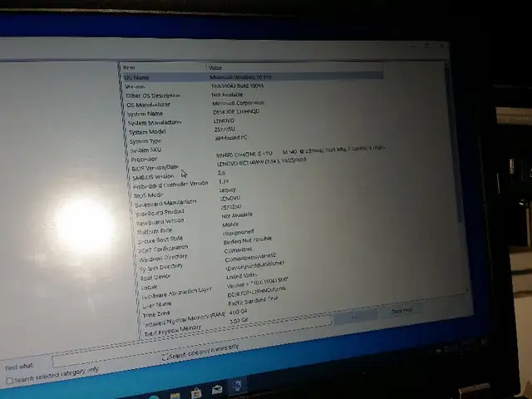Select the SMBIOS Version row

tap(153, 177)
